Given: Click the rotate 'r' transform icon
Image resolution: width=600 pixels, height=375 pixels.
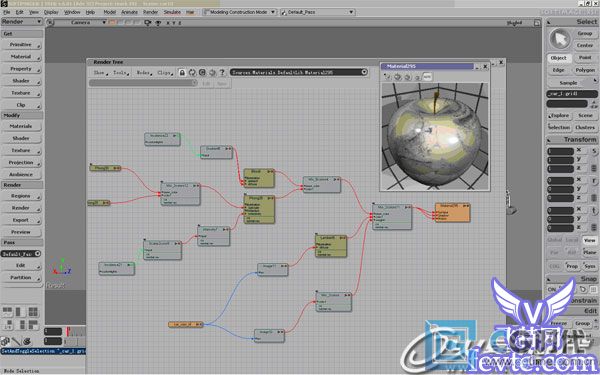Looking at the screenshot, I should coord(594,181).
